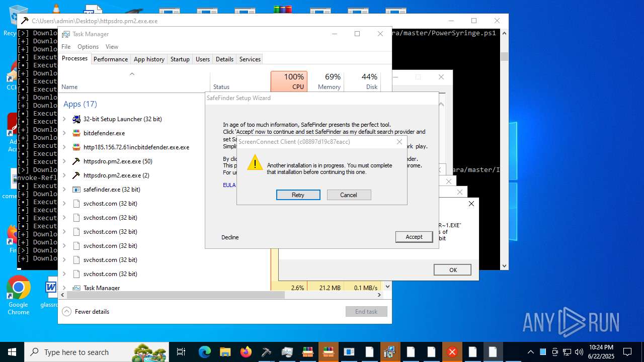Close the ScreenConnect Client dialog
644x362 pixels.
coord(399,142)
